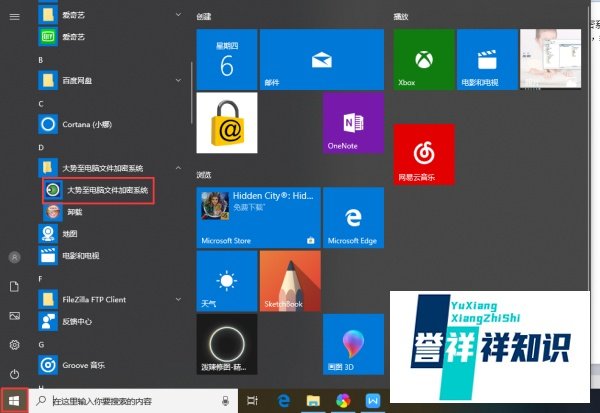Collapse the 大势至电脑文件加密系统 folder chevron

[x=178, y=168]
